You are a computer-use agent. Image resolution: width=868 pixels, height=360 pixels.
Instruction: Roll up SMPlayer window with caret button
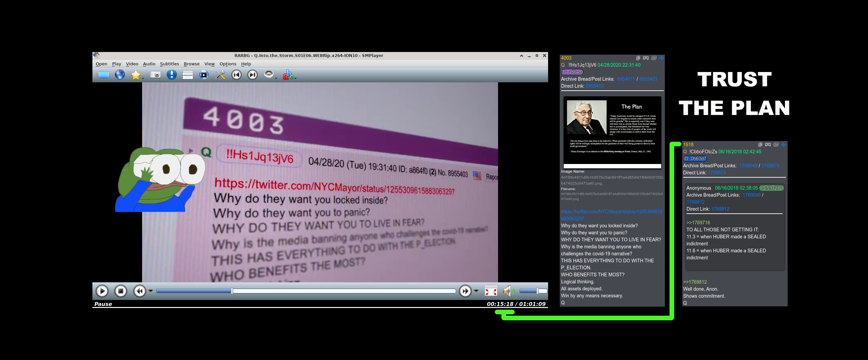[521, 56]
